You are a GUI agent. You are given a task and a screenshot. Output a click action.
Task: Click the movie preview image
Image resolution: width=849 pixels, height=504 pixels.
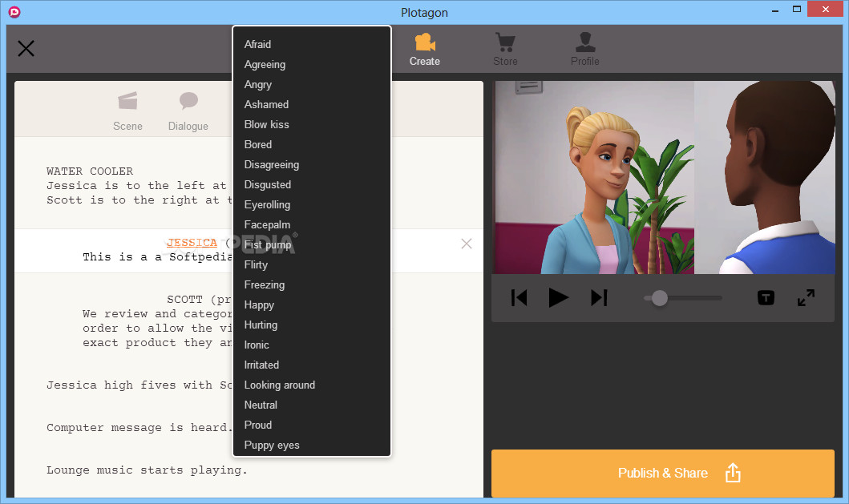click(665, 178)
